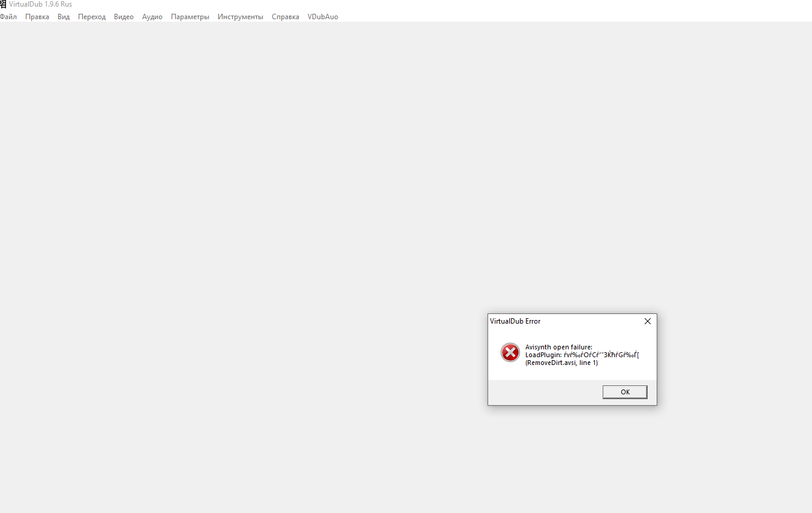
Task: Open the Переход menu
Action: tap(92, 17)
